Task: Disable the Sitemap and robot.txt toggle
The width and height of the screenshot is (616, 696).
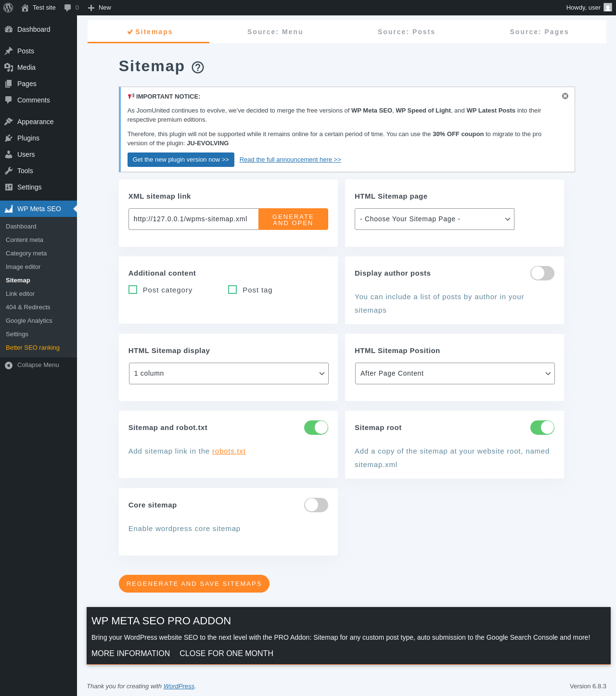Action: point(316,428)
